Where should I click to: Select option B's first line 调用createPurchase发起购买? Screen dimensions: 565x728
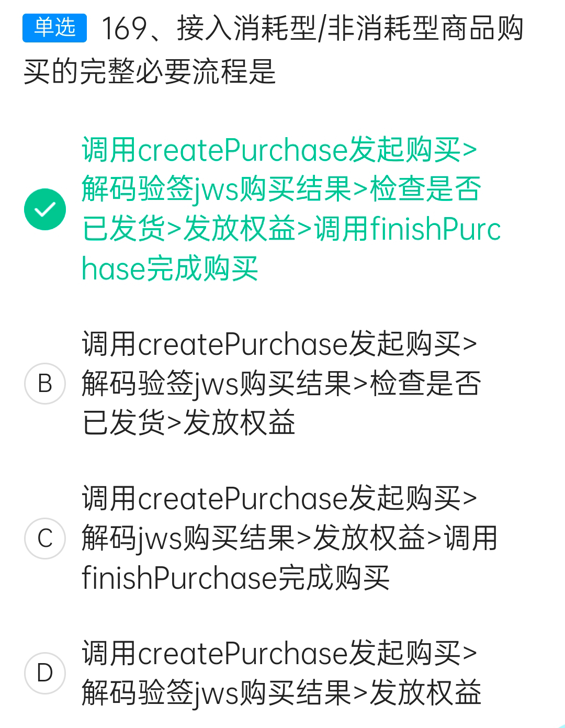[x=279, y=344]
